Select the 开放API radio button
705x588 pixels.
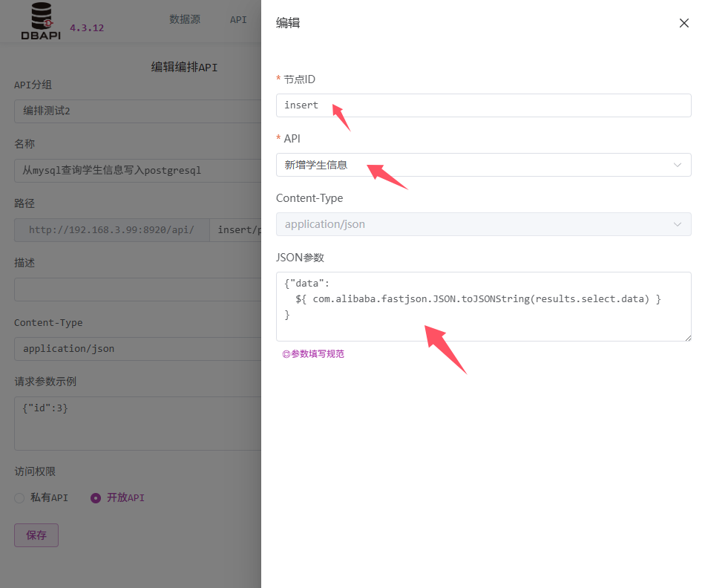(x=96, y=498)
